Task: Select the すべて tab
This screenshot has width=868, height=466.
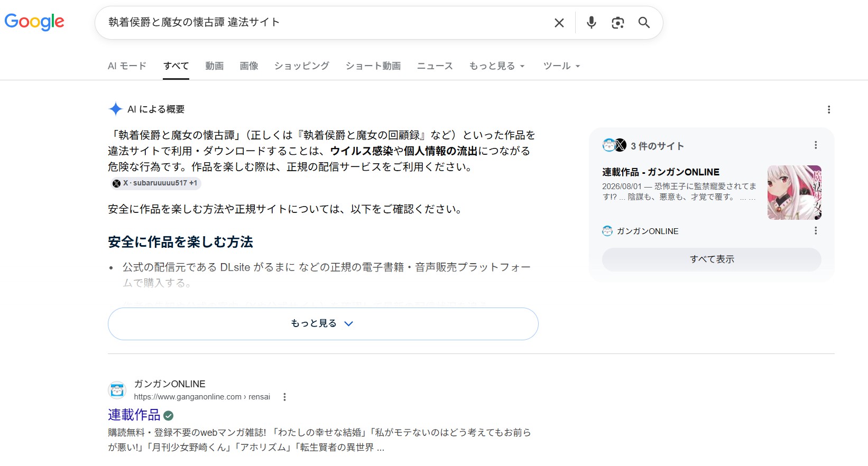Action: pyautogui.click(x=176, y=66)
